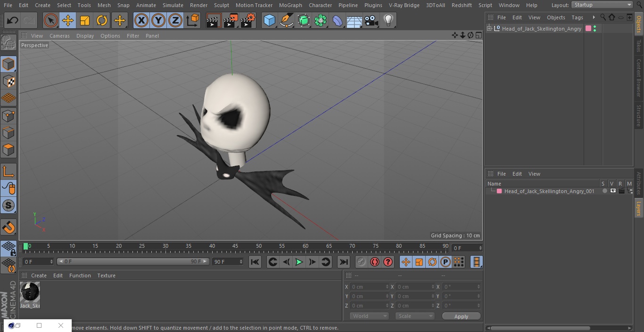
Task: Open Render to Picture Viewer
Action: 231,21
